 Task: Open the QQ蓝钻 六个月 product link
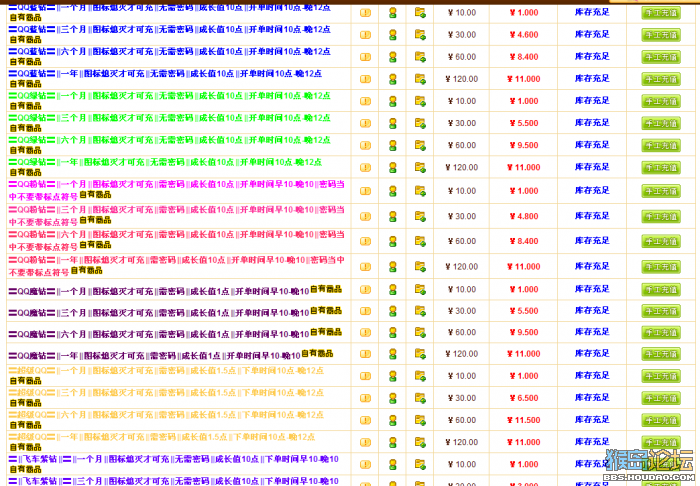170,52
